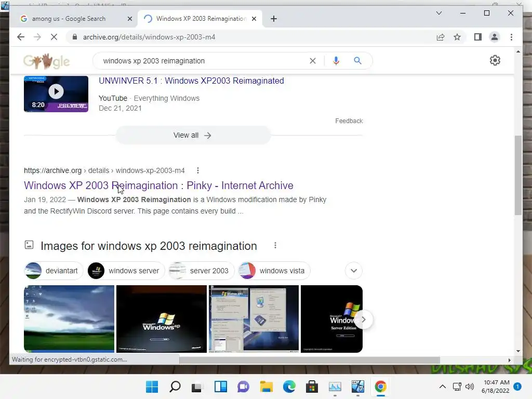Open Windows XP 2003 Reimagination Internet Archive link
Image resolution: width=532 pixels, height=399 pixels.
(158, 185)
